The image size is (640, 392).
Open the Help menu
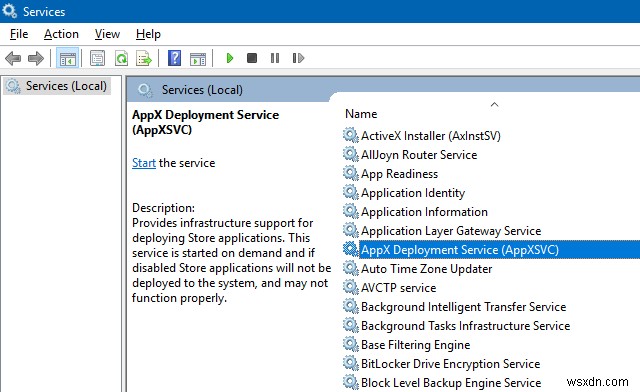pos(148,34)
